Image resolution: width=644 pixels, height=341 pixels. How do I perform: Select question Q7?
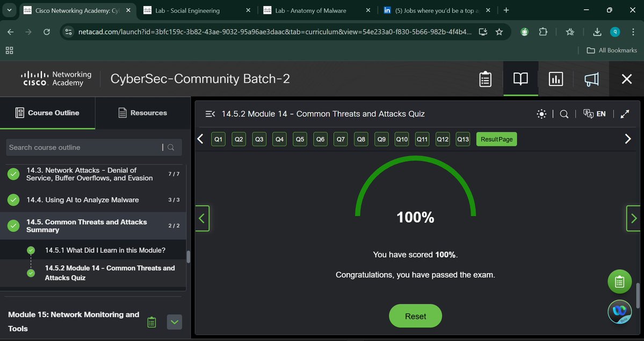click(340, 139)
